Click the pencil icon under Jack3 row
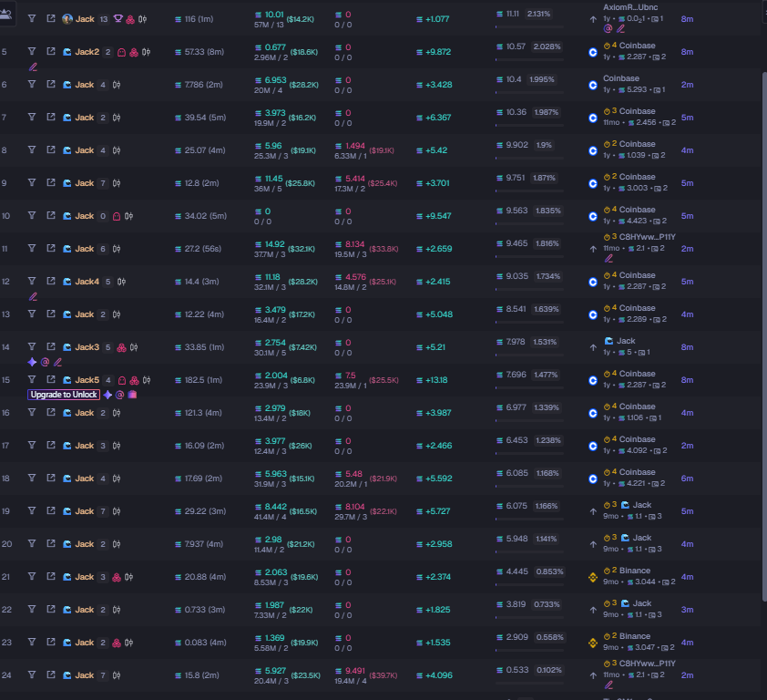The width and height of the screenshot is (767, 700). (57, 362)
